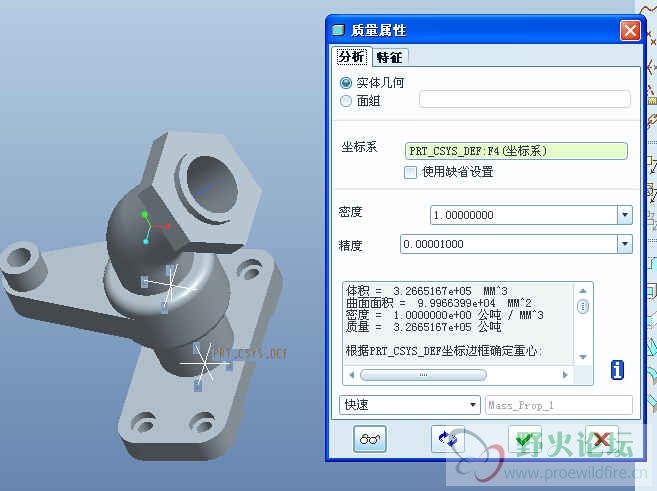Click the eyeglasses preview button
Image resolution: width=657 pixels, height=491 pixels.
[x=370, y=439]
